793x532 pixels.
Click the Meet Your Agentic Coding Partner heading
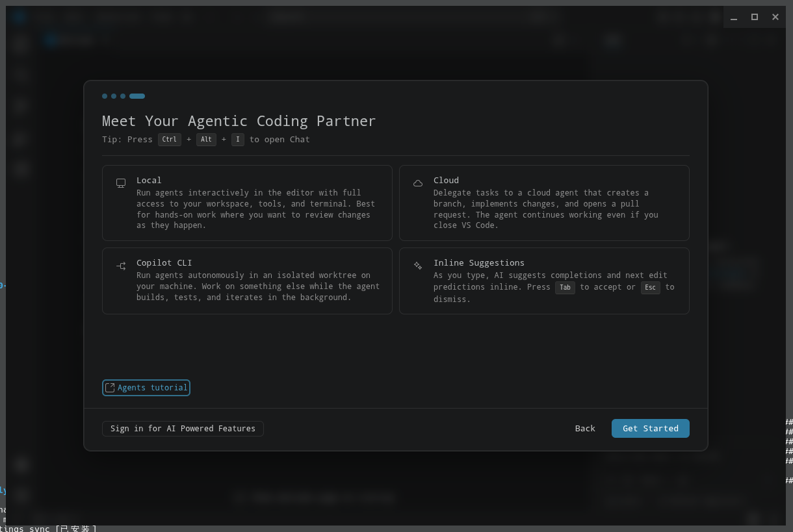pos(239,121)
